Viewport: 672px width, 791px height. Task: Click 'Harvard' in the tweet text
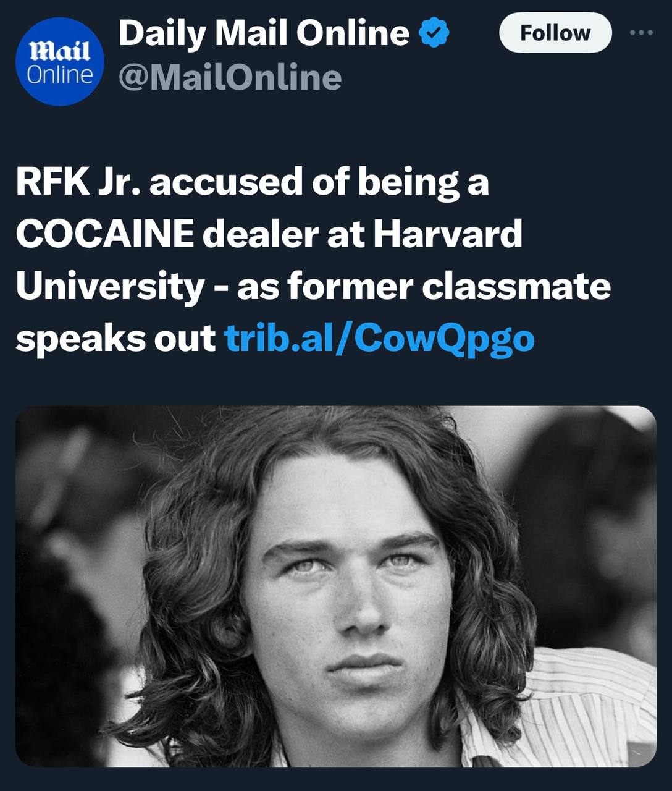pyautogui.click(x=448, y=235)
